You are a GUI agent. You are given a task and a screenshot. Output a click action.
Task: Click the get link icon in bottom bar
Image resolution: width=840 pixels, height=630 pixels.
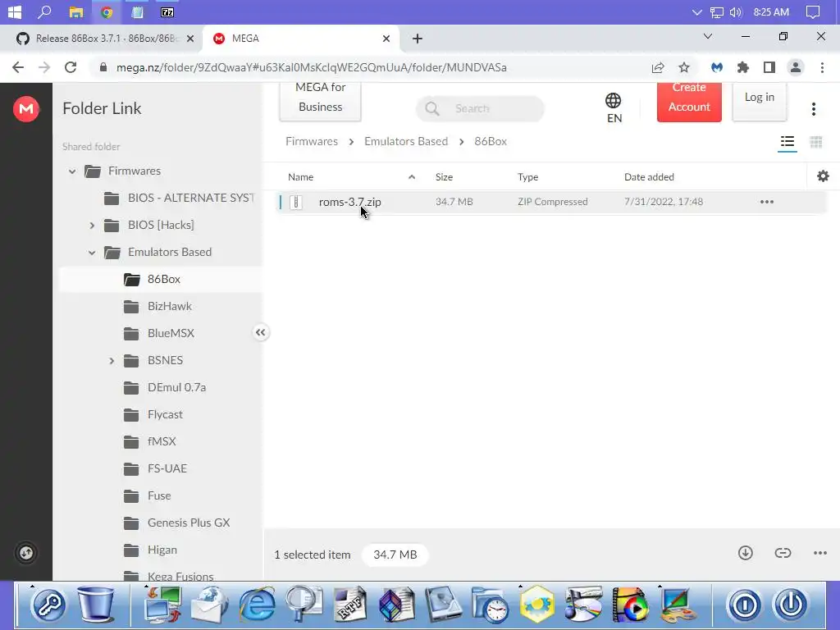click(783, 553)
